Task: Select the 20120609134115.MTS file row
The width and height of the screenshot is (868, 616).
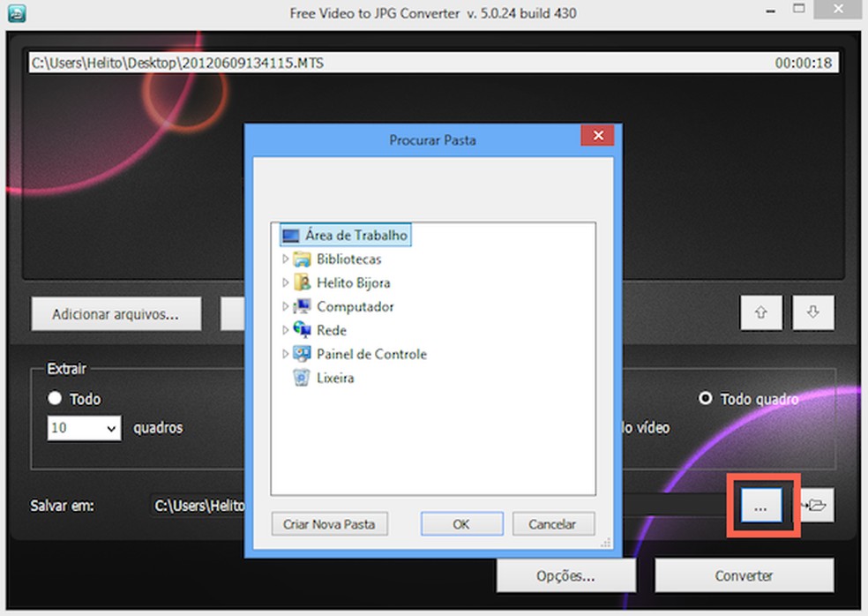Action: (433, 63)
